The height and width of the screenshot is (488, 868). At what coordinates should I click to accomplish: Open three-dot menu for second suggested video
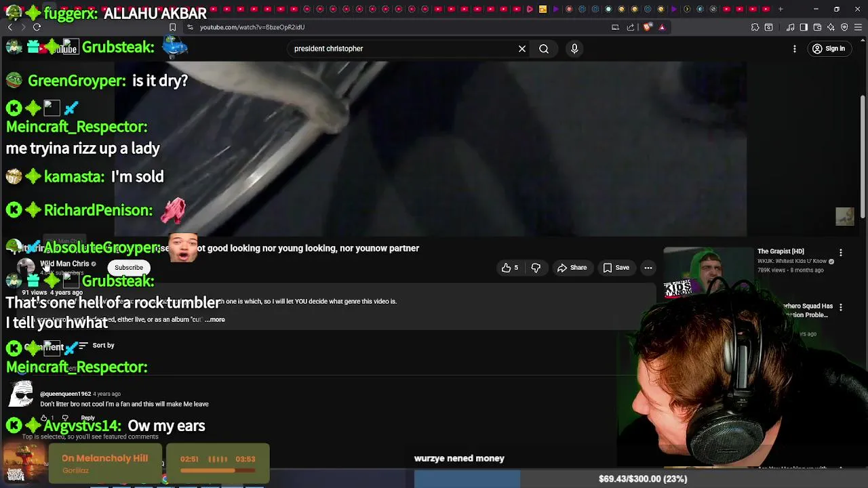(841, 307)
